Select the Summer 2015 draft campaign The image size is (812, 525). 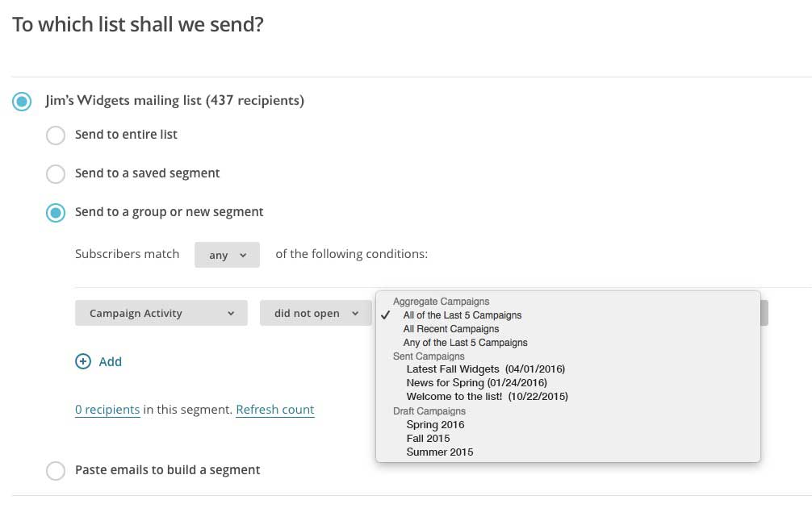pos(440,452)
